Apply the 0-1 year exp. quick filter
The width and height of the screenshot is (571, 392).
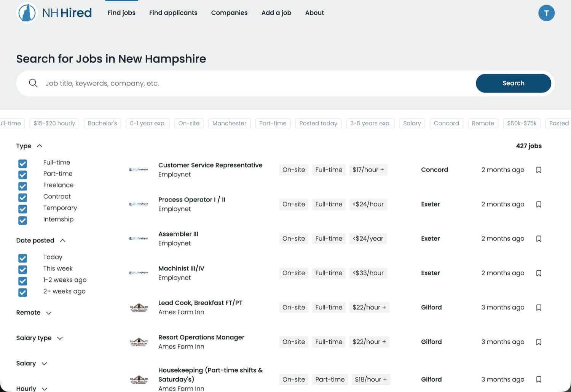click(x=148, y=123)
